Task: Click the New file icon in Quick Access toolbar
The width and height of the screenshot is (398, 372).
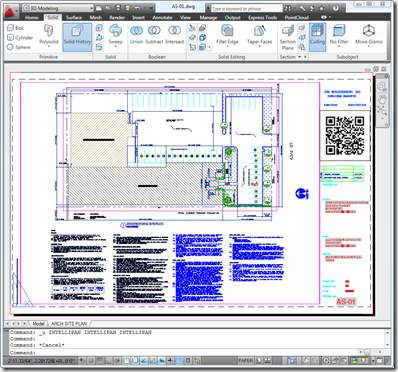Action: coord(99,8)
